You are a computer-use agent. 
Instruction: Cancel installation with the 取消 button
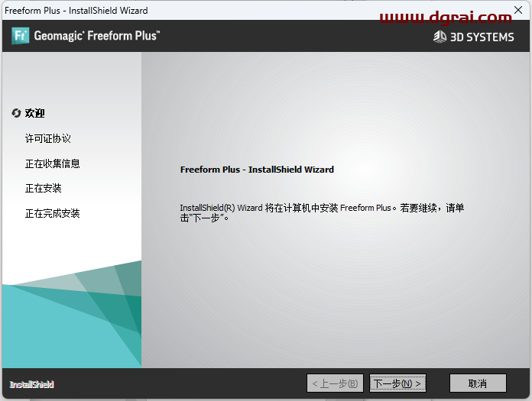478,383
